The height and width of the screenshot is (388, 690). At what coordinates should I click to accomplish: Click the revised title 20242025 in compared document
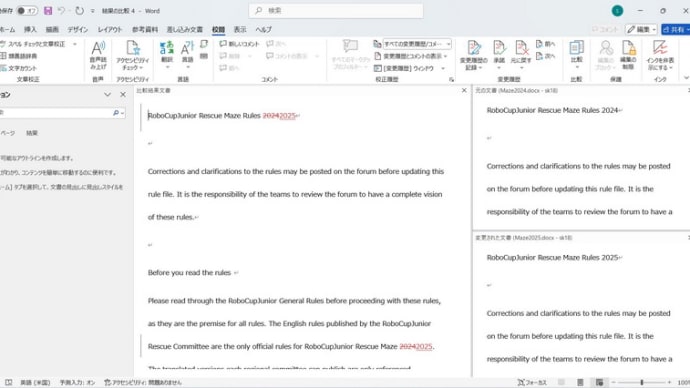(279, 116)
